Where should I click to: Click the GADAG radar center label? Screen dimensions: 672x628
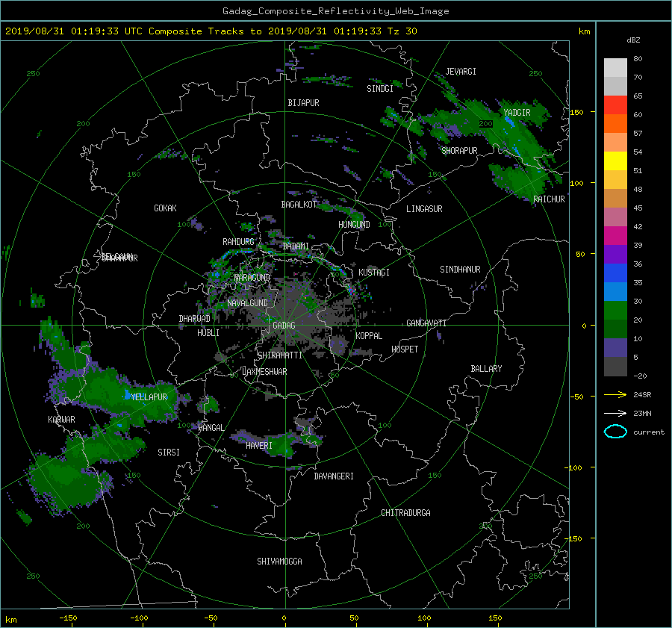(x=284, y=326)
